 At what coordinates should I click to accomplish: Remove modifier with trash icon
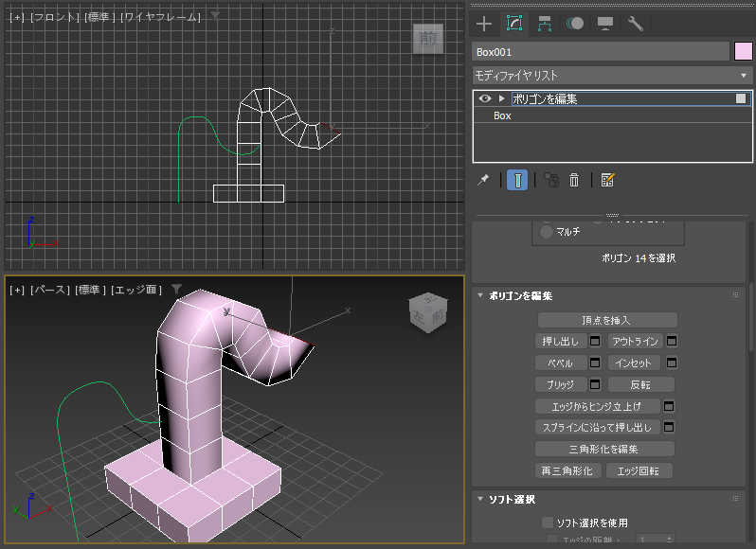[574, 180]
